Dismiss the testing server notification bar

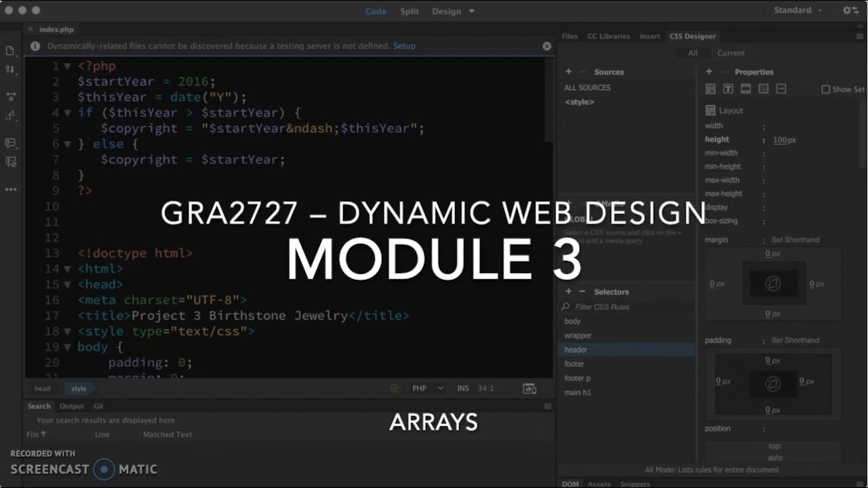(547, 46)
